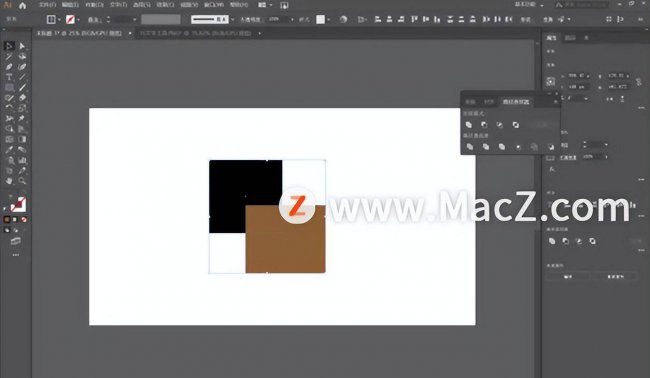This screenshot has width=650, height=378.
Task: Open Recolor Artwork wheel in control bar
Action: [343, 19]
